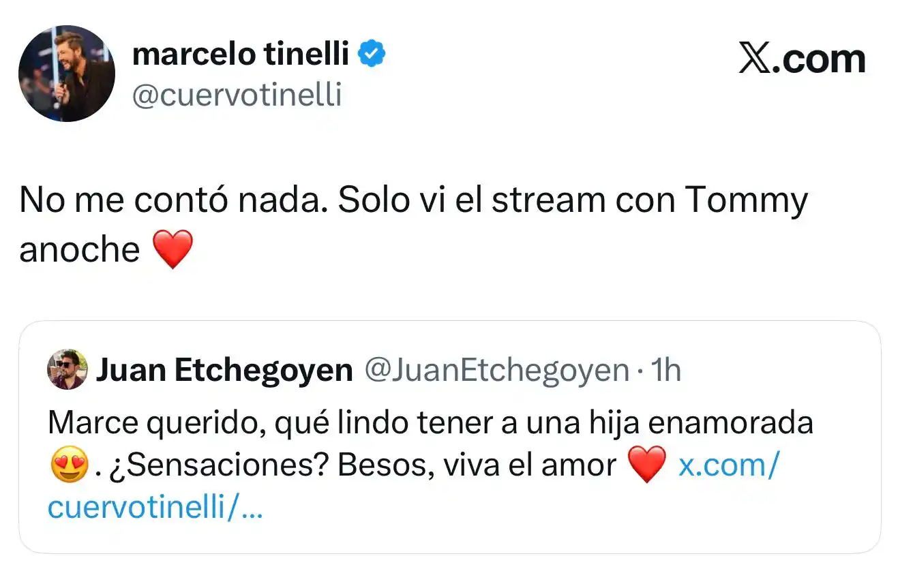Select the main tweet text about the stream
This screenshot has height=588, width=900.
pos(409,199)
